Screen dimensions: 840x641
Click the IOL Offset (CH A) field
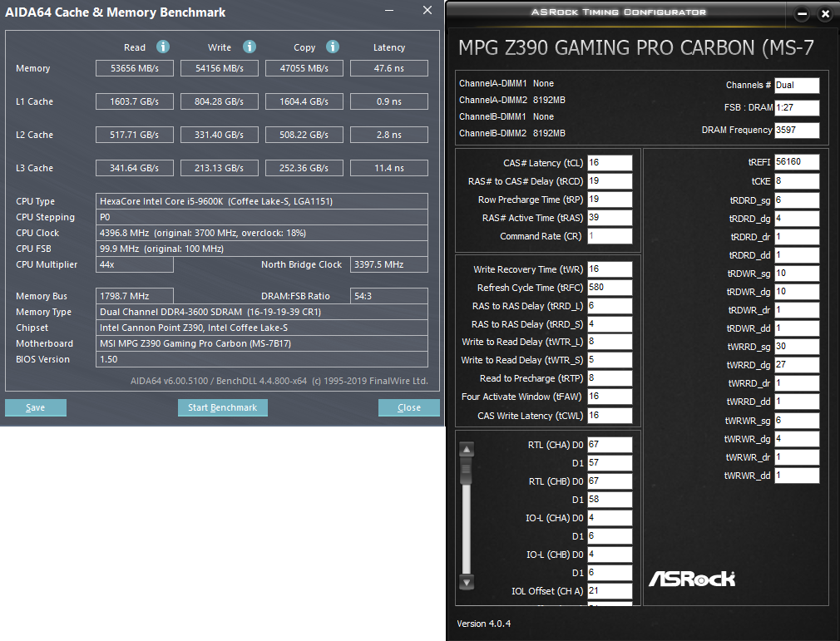pyautogui.click(x=610, y=590)
